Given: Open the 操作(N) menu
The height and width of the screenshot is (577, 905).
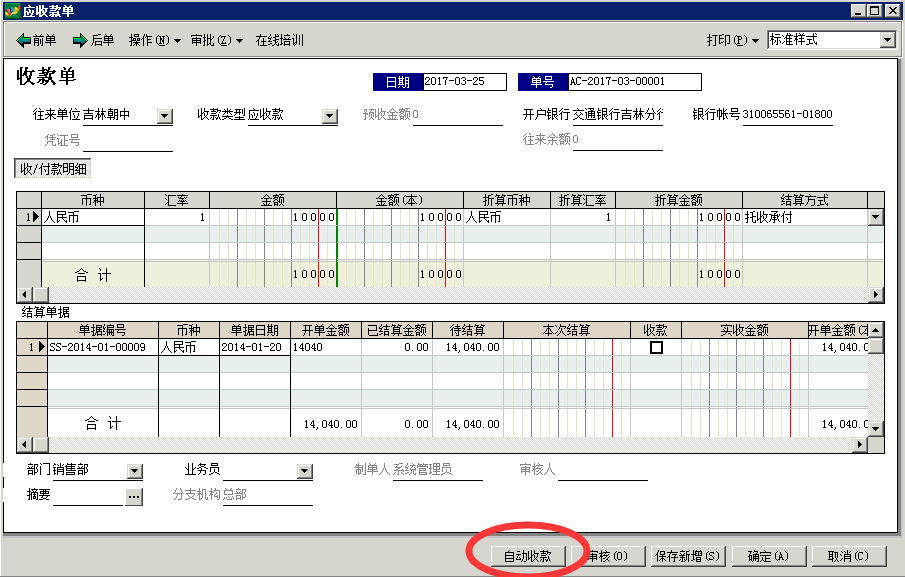Looking at the screenshot, I should click(x=154, y=40).
